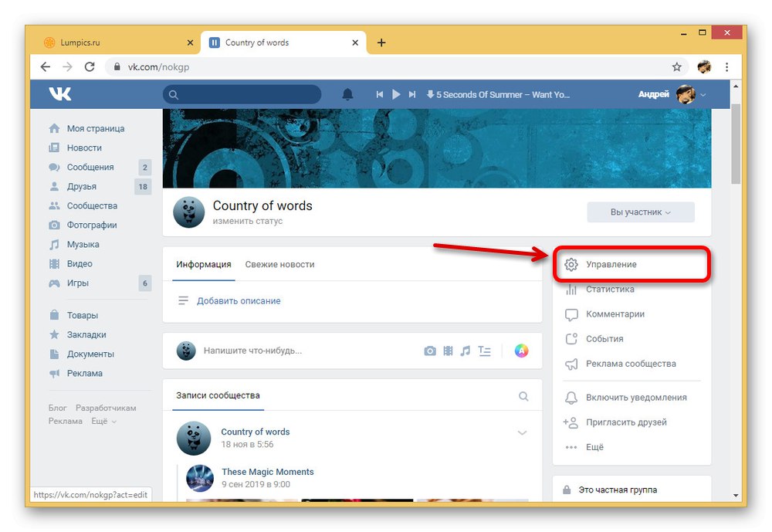
Task: Open Chrome three-dot menu
Action: click(726, 67)
